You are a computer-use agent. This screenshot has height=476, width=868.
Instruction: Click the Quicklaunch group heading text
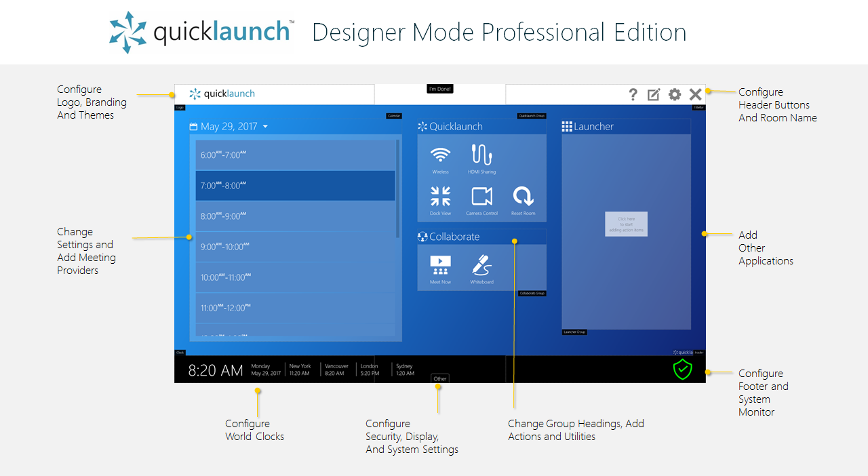(x=456, y=127)
